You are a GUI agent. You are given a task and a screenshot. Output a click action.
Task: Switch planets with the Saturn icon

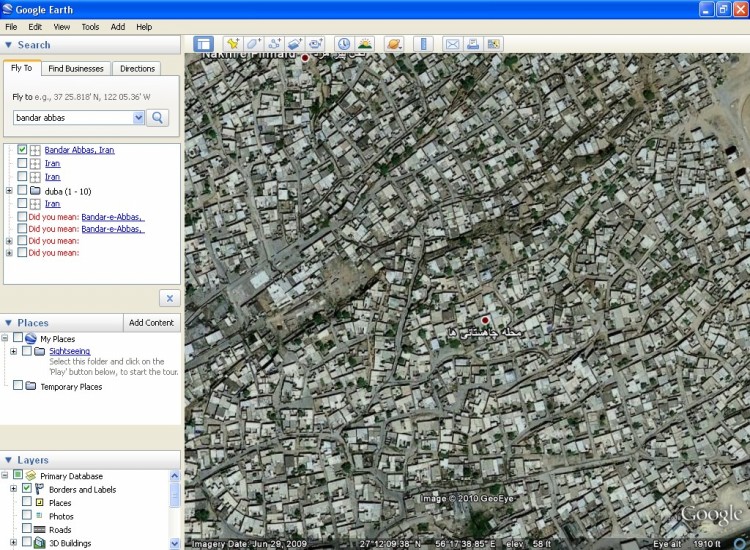(x=394, y=44)
